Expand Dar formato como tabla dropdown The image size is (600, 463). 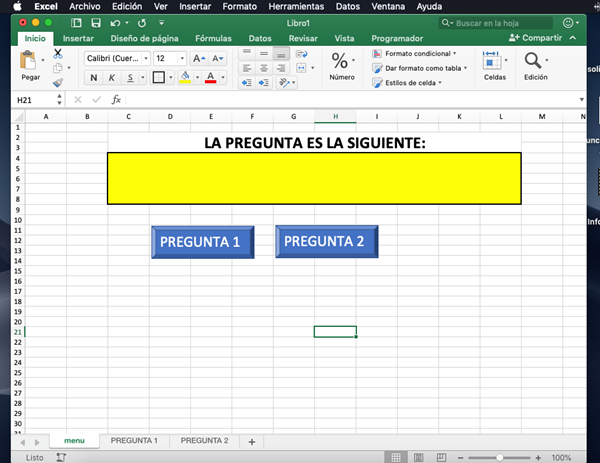[465, 68]
